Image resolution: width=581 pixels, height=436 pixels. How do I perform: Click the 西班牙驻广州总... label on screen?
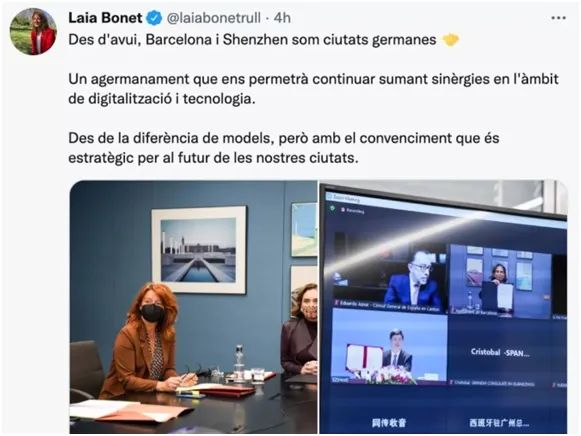(x=499, y=423)
